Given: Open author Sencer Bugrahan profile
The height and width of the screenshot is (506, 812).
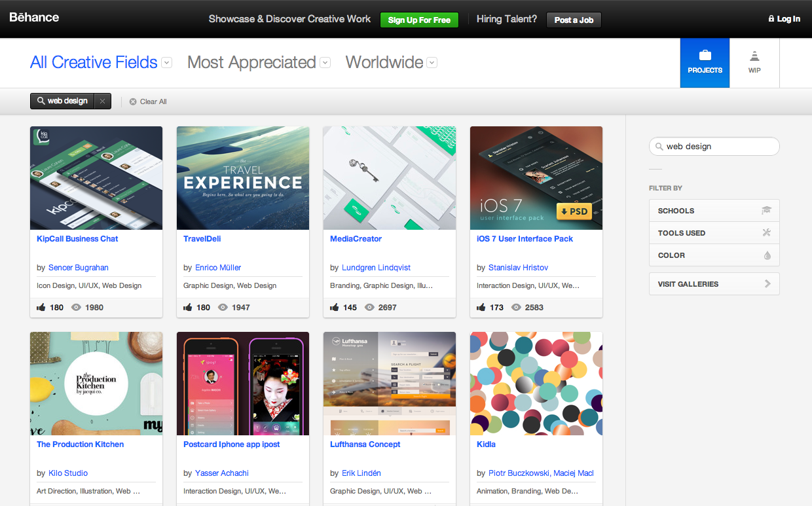Looking at the screenshot, I should 79,268.
